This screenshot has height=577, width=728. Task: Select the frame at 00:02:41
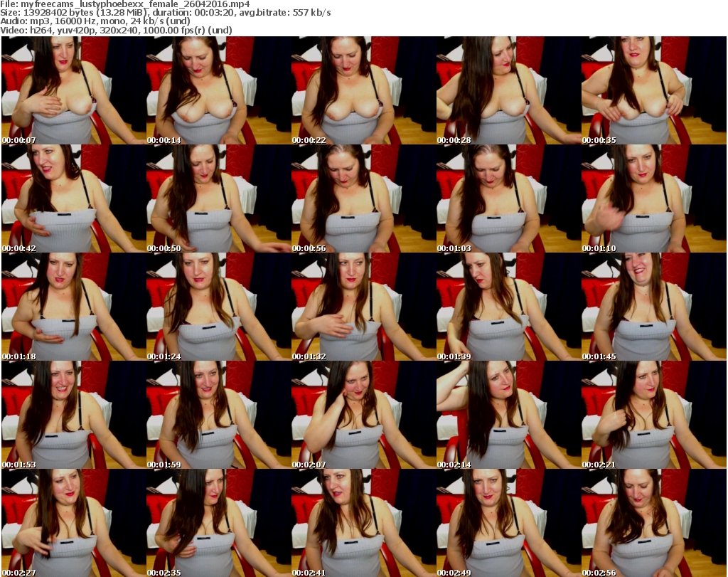pos(363,523)
